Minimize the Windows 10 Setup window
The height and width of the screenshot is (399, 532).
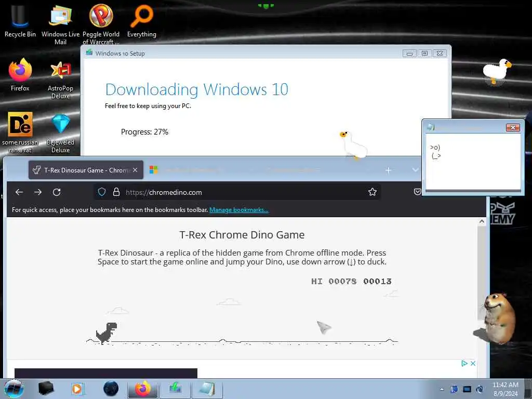409,54
